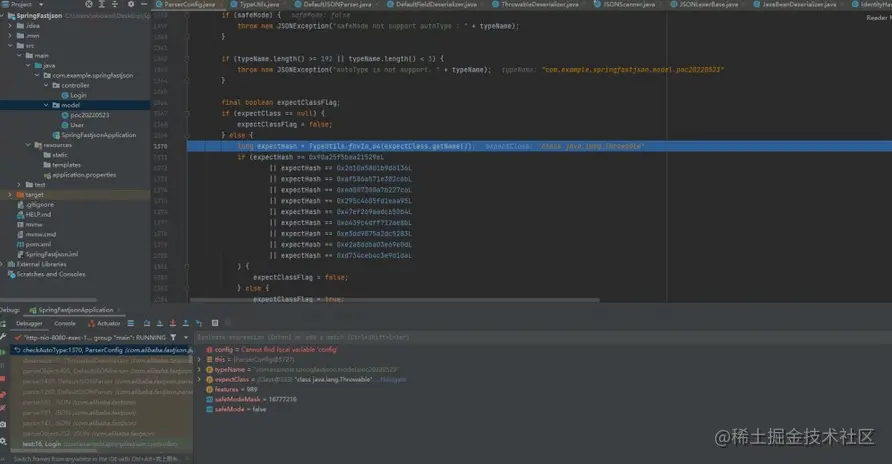Collapse the controller package
Screen dimensions: 892x464
click(x=46, y=85)
